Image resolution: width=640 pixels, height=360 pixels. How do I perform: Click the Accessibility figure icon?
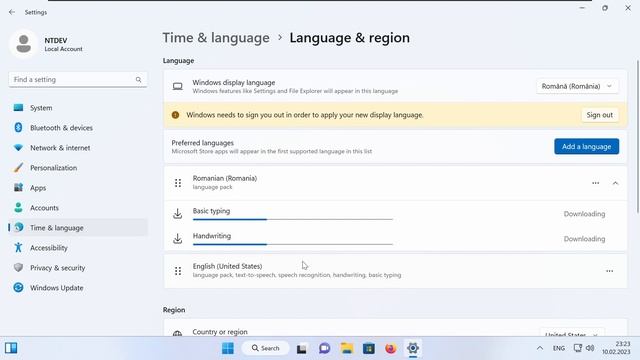18,247
